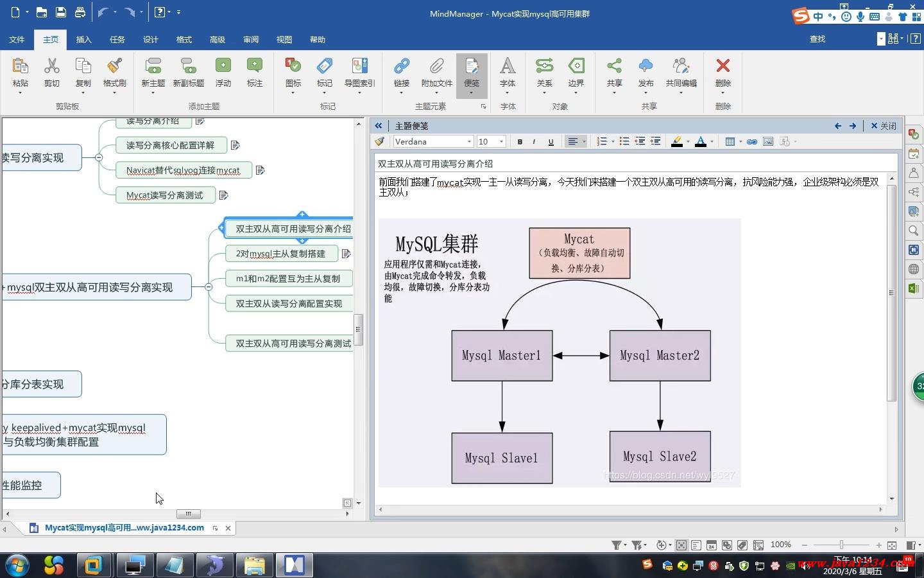Pick the note highlight color swatch

click(677, 141)
